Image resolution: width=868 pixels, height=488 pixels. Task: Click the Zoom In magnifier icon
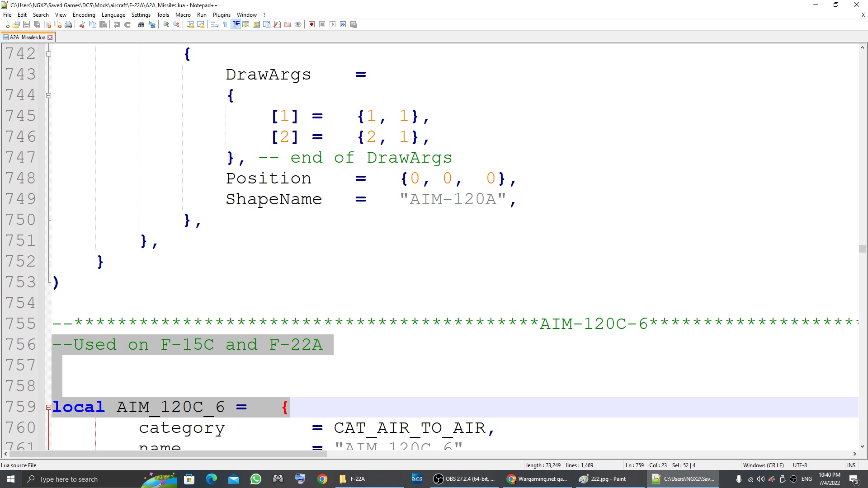tap(166, 24)
